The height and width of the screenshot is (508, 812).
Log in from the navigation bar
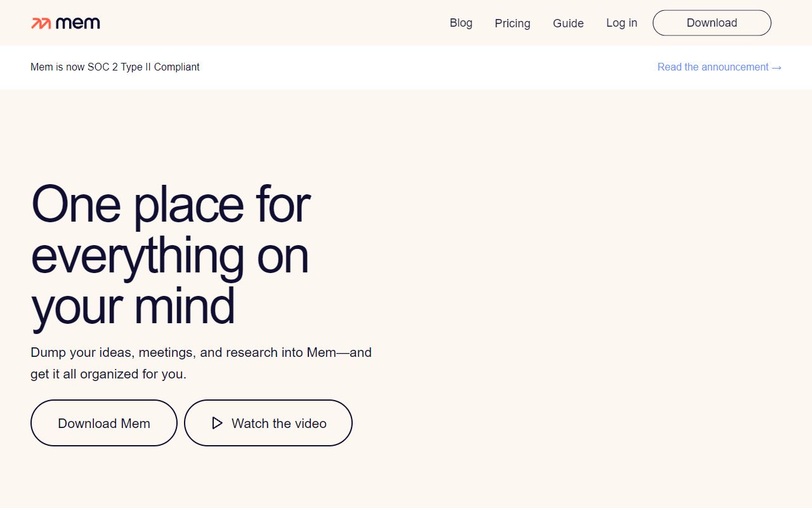click(622, 23)
